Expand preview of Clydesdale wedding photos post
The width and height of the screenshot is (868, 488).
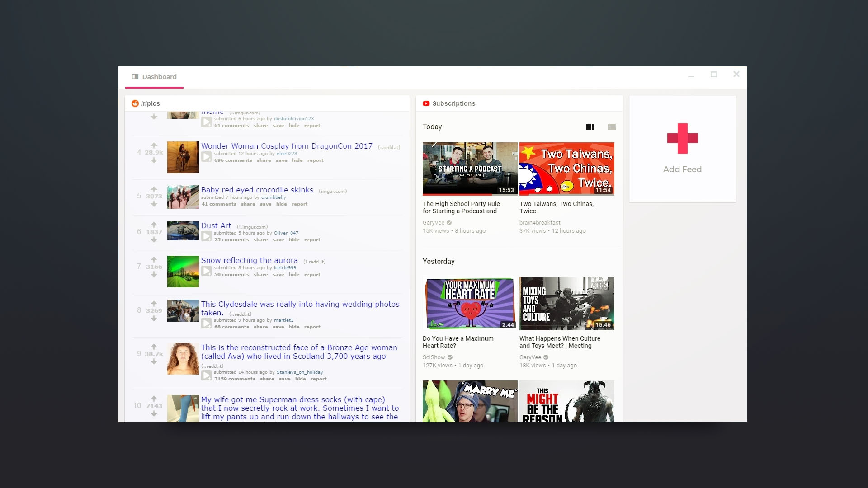tap(206, 324)
